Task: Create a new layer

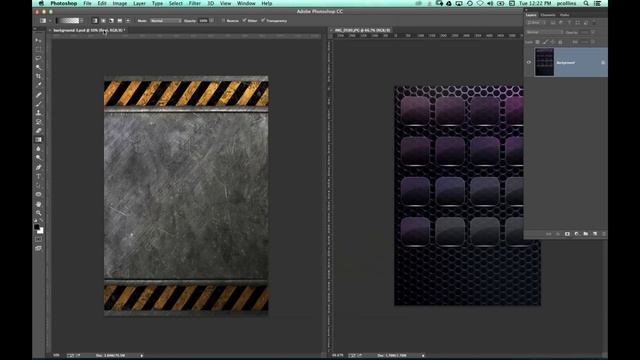Action: tap(595, 234)
